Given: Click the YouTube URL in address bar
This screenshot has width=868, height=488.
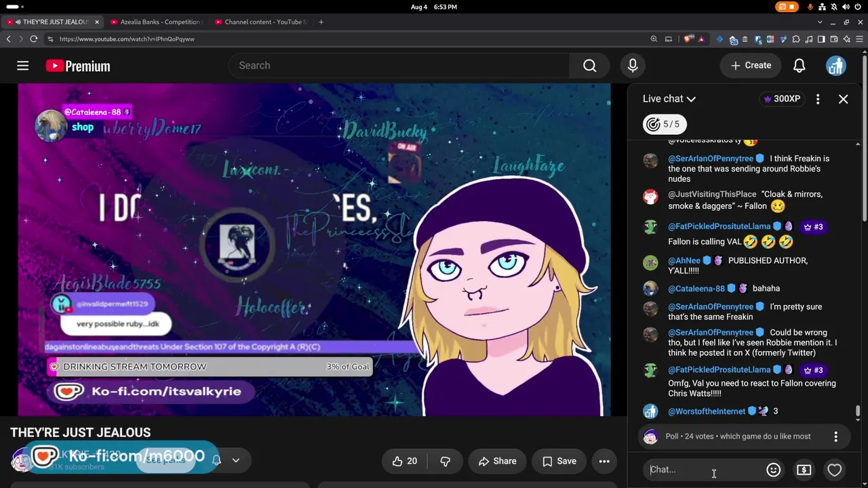Looking at the screenshot, I should coord(127,39).
